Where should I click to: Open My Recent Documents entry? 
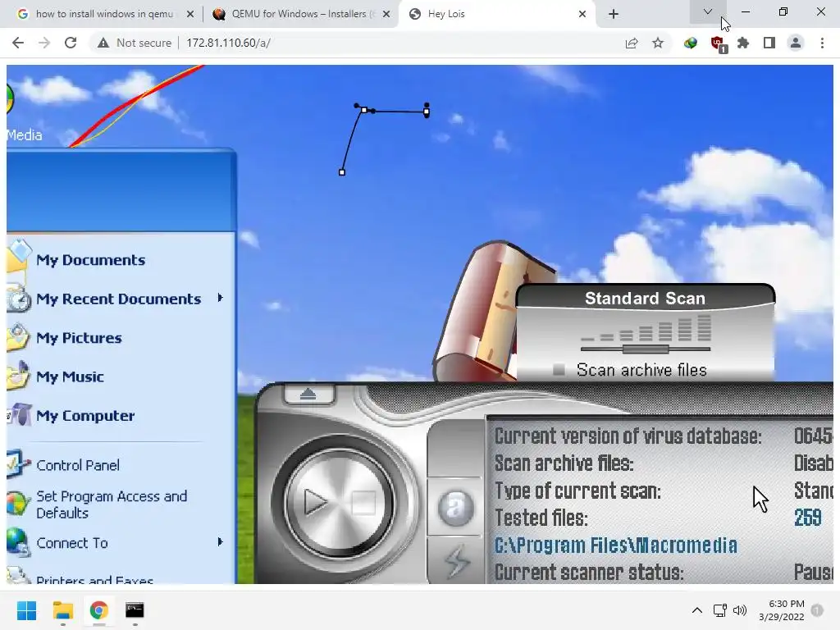point(118,299)
